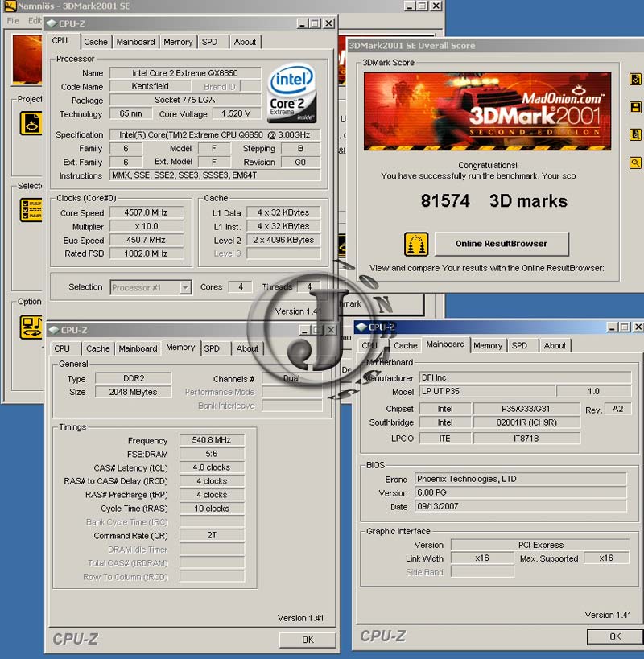Click the yellow ResultBrowser icon beside the button
Viewport: 644px width, 659px height.
pos(416,244)
